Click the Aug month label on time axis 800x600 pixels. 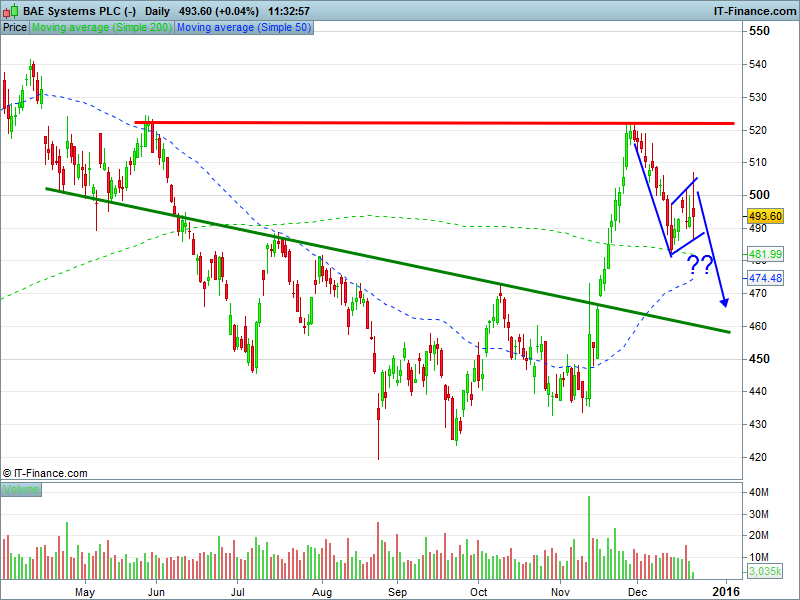click(x=320, y=590)
